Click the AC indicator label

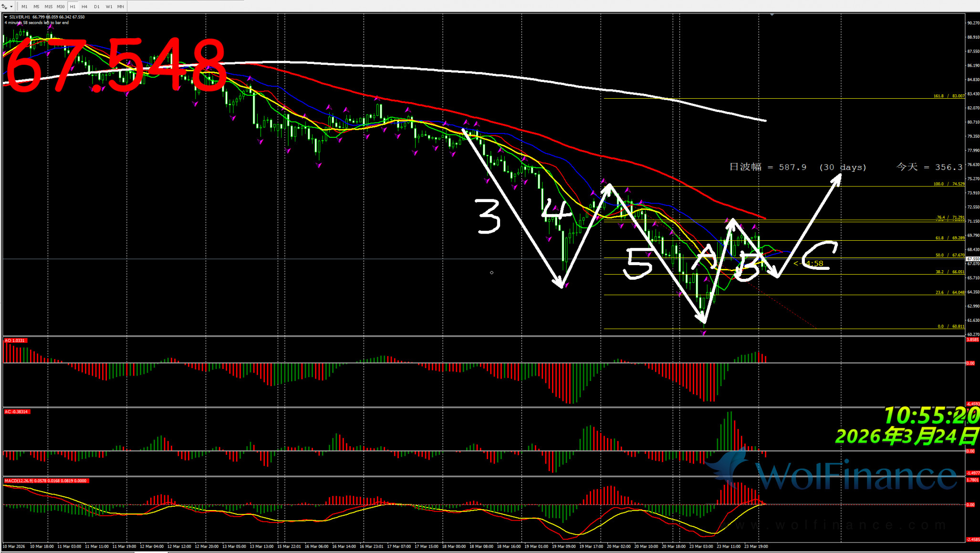click(x=16, y=411)
